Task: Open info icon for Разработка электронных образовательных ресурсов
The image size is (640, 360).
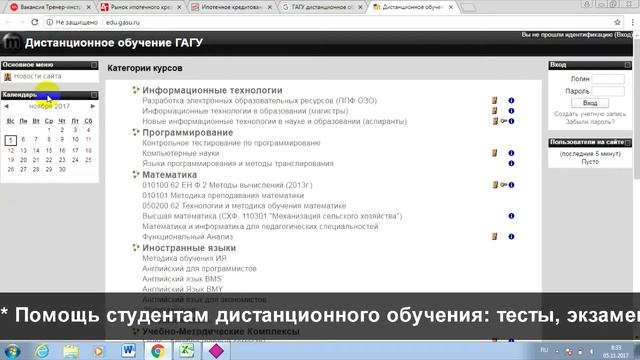Action: tap(511, 100)
